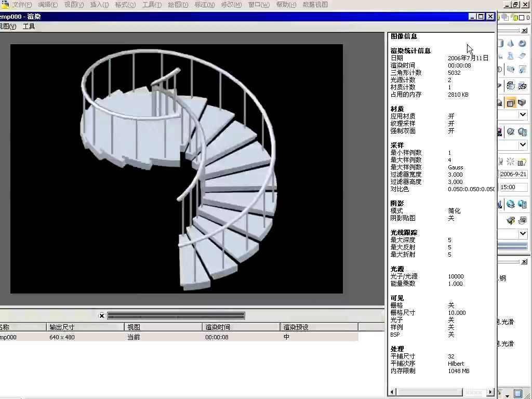Open the render window icon beside teapot
Image resolution: width=532 pixels, height=399 pixels.
tap(522, 220)
